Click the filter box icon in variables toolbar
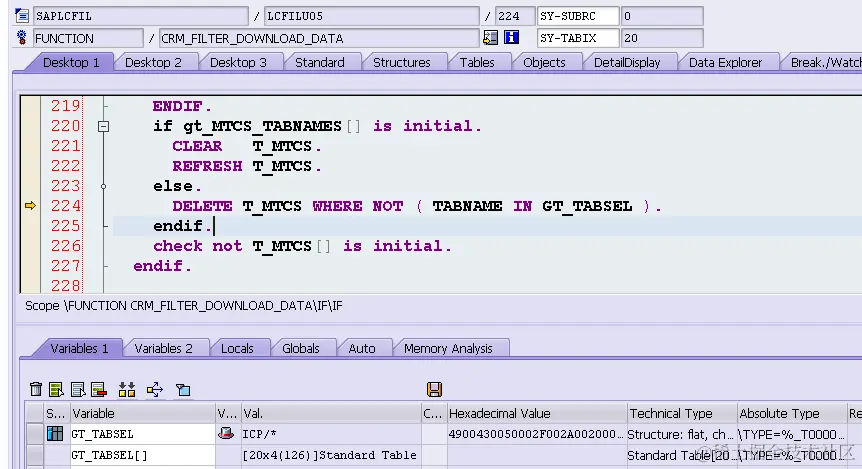The width and height of the screenshot is (862, 469). (x=183, y=390)
